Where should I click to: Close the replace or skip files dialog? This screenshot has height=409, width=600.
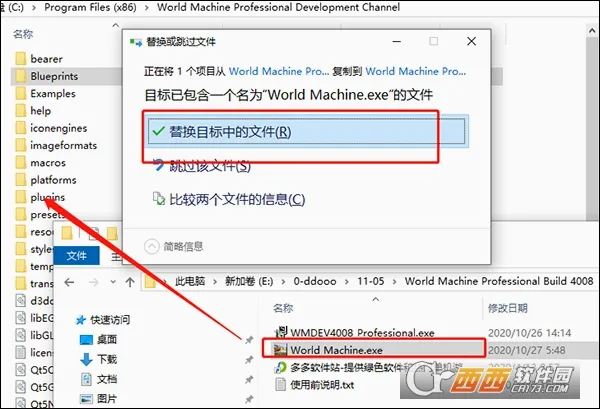coord(471,41)
